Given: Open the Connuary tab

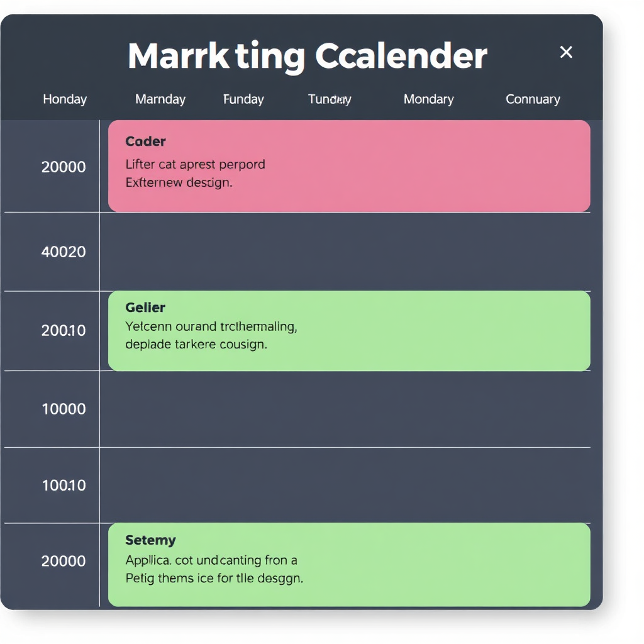Looking at the screenshot, I should coord(533,99).
